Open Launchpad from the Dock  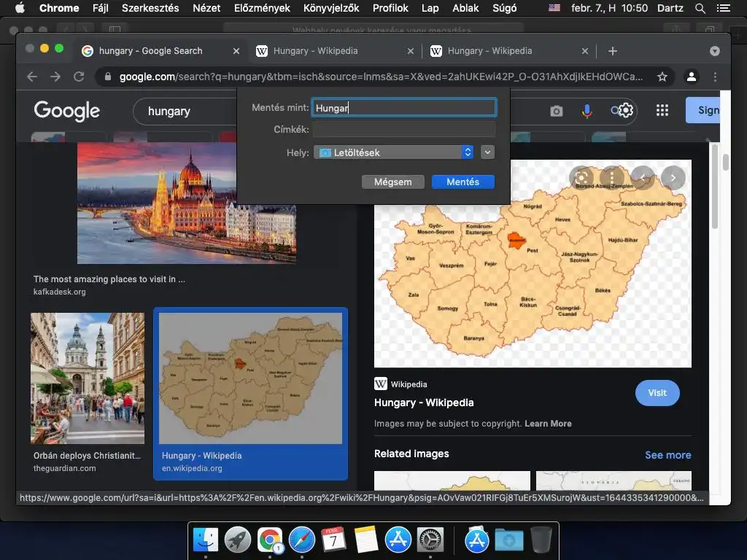coord(238,540)
